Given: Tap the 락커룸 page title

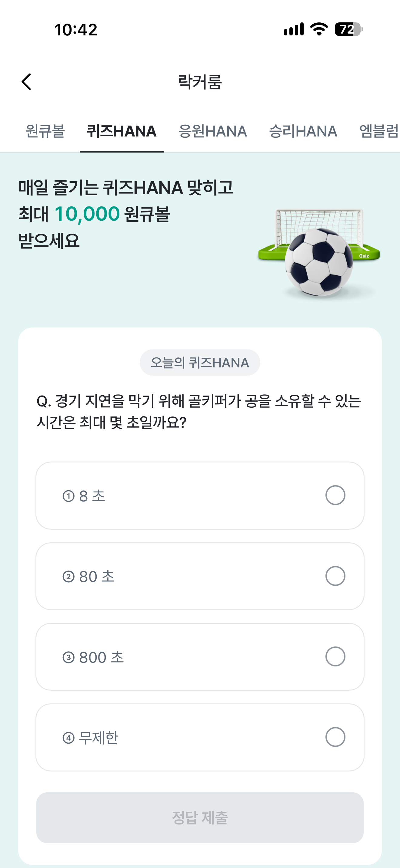Looking at the screenshot, I should coord(200,82).
